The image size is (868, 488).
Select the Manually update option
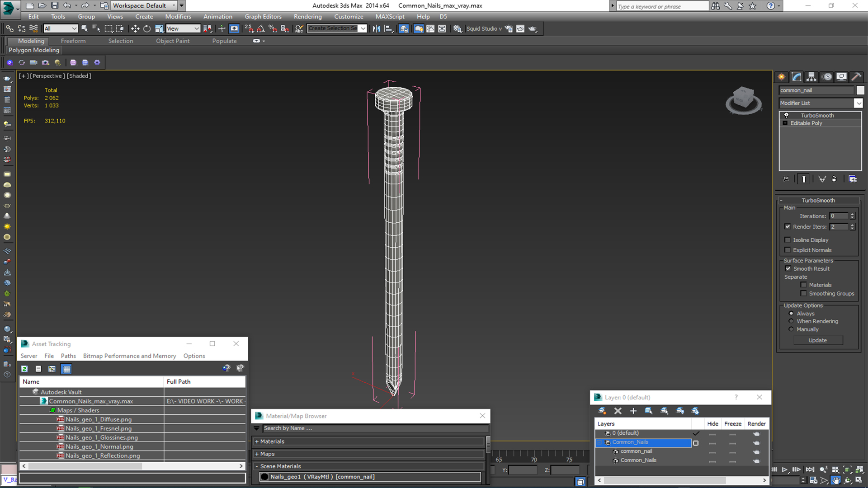tap(791, 329)
